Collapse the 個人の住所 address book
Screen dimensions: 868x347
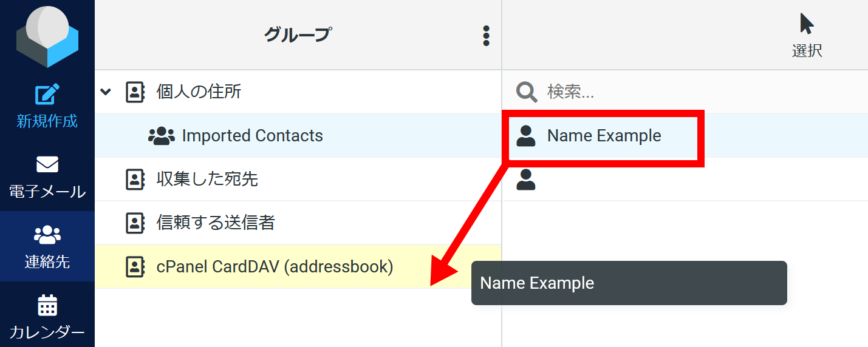[x=106, y=92]
